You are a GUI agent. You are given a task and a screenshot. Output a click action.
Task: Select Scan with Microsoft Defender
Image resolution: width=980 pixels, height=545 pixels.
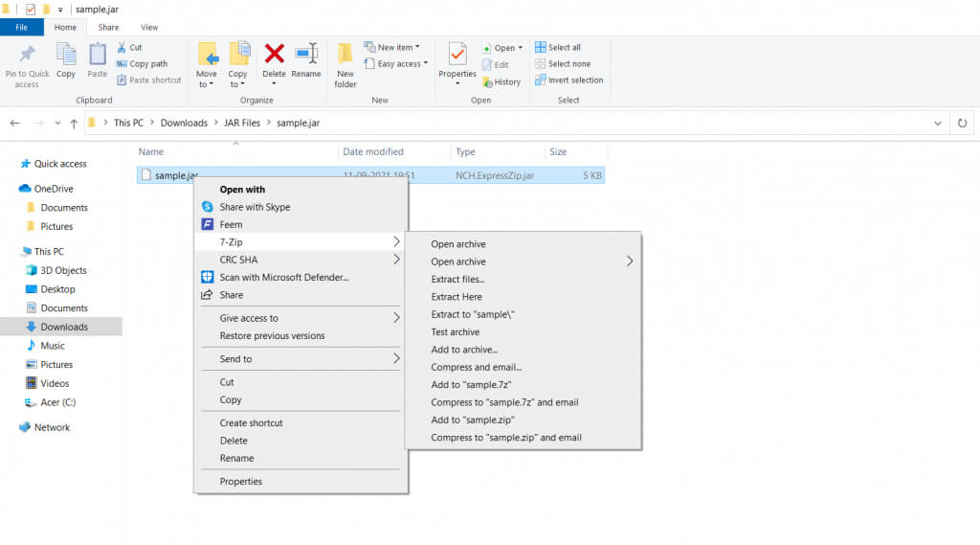click(x=301, y=277)
